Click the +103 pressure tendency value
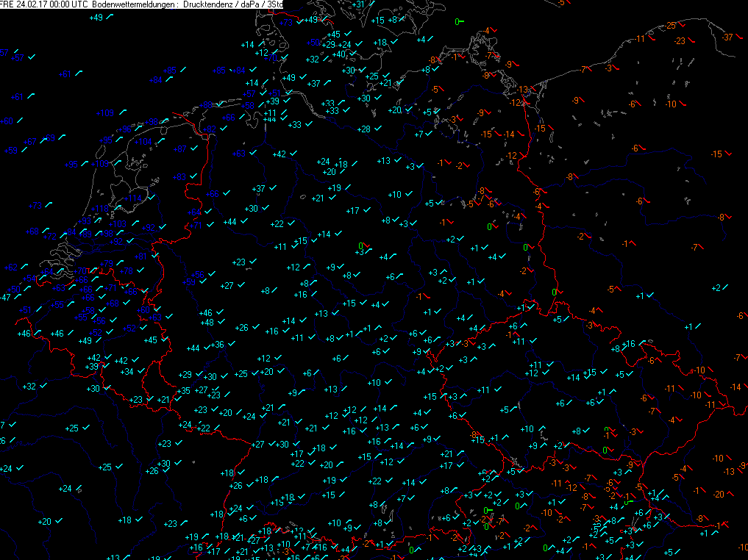 [118, 224]
